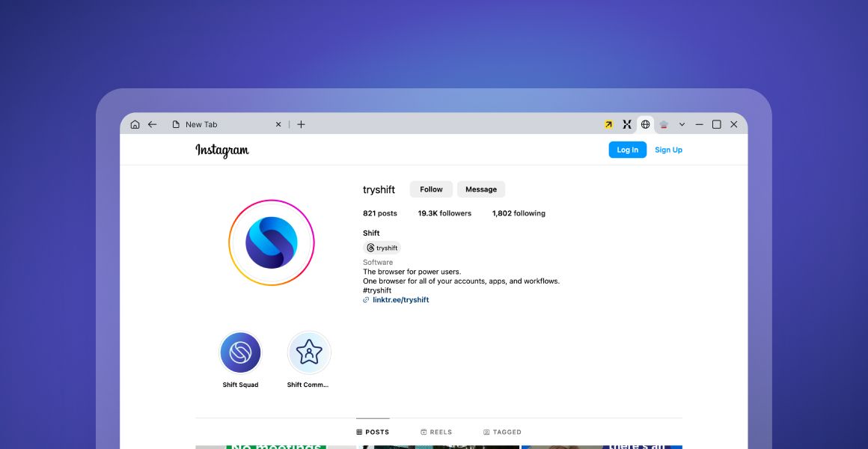This screenshot has width=868, height=449.
Task: Open the black X-shaped app icon
Action: coord(626,124)
